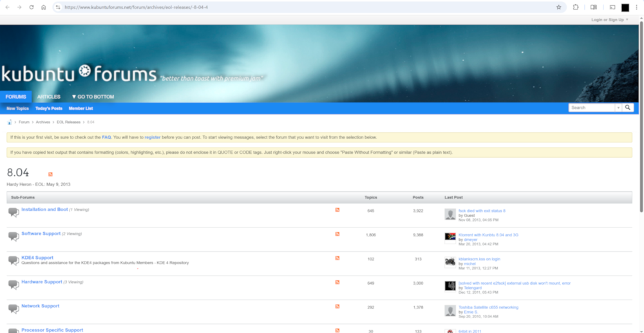Click the RSS icon next to 8.04 heading
Image resolution: width=644 pixels, height=333 pixels.
50,174
